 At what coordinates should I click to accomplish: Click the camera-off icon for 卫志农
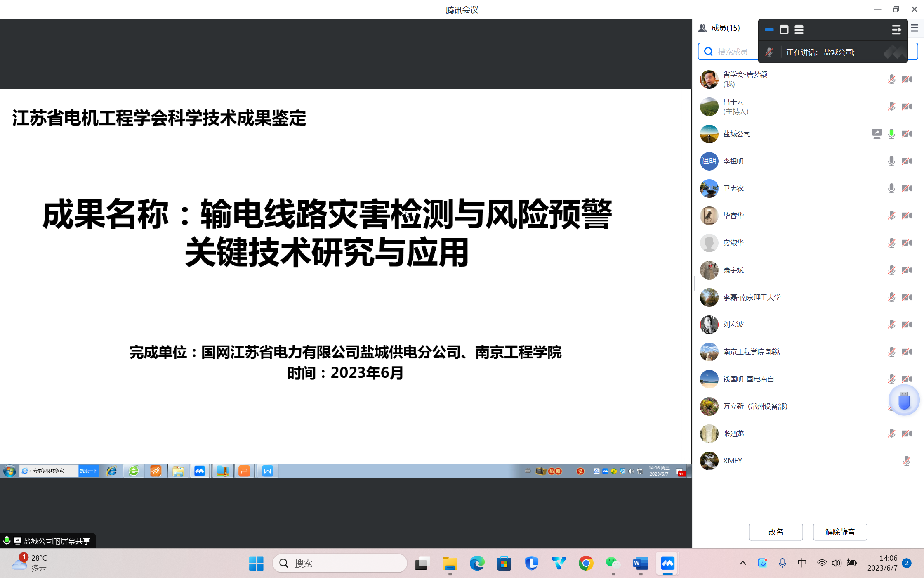click(x=907, y=188)
